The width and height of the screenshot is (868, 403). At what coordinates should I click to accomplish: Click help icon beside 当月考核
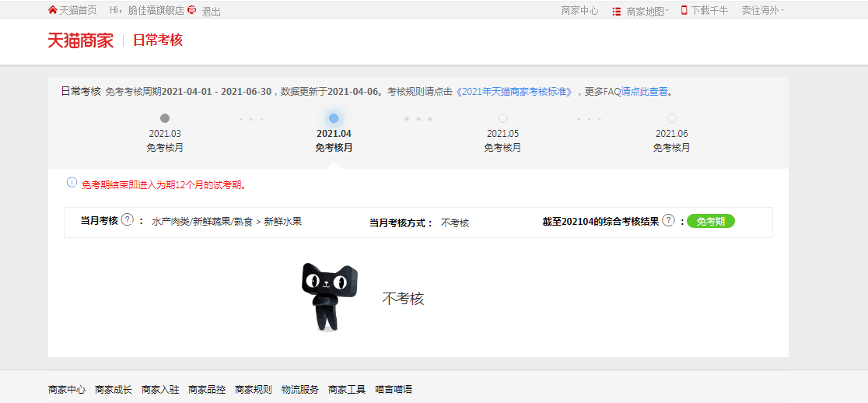[x=128, y=220]
